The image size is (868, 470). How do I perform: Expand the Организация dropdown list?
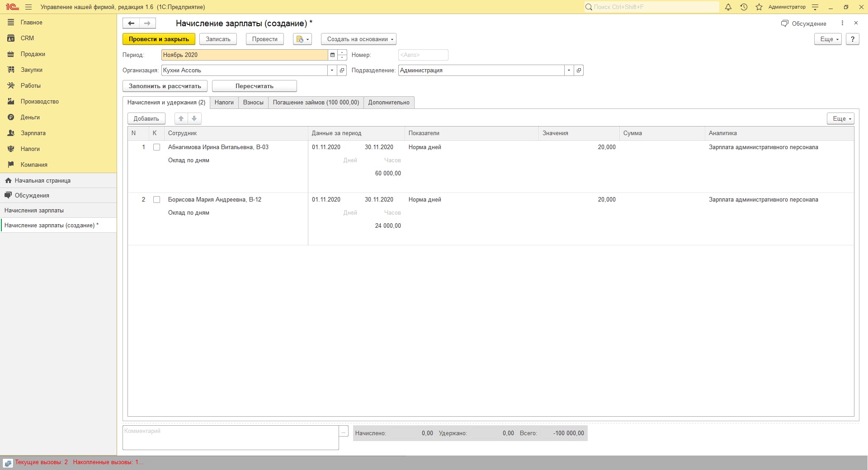[332, 70]
